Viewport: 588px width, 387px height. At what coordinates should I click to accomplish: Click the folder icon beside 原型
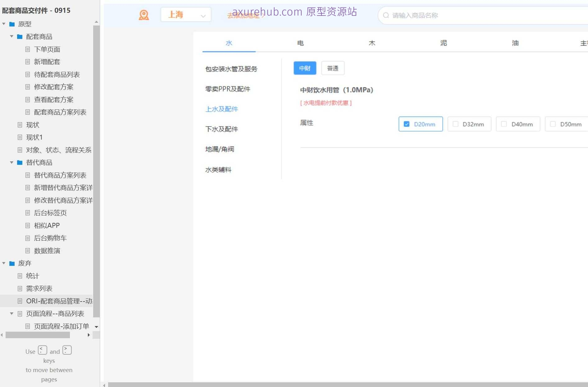(11, 24)
